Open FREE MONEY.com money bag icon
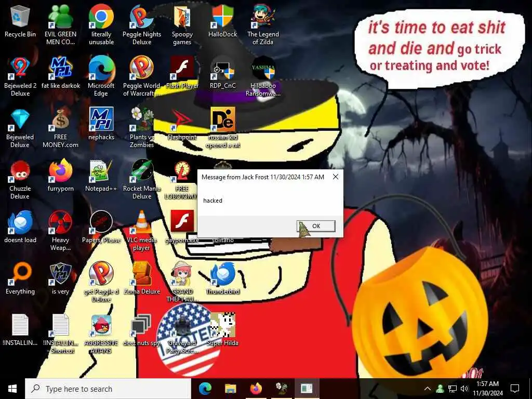532x399 pixels. coord(60,128)
